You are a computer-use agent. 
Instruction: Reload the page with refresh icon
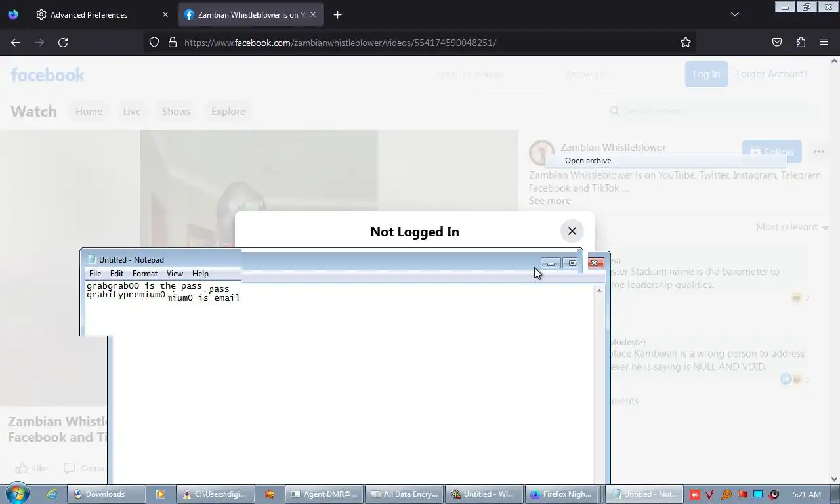pos(63,42)
